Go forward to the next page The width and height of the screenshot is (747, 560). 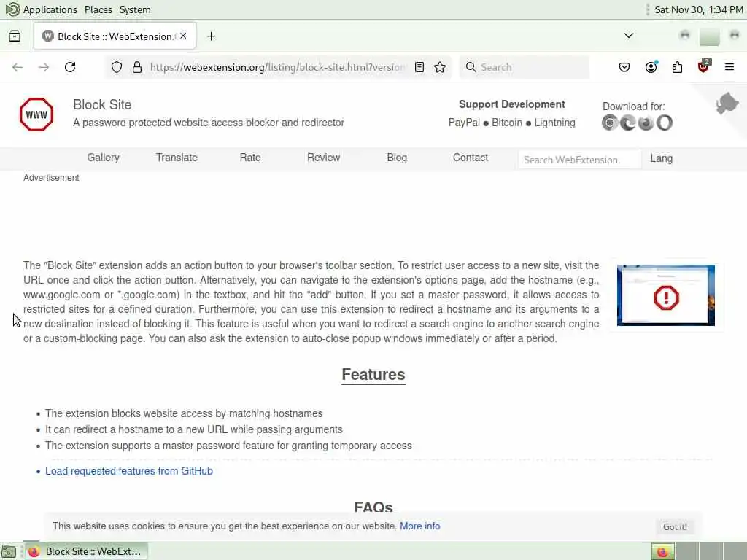(44, 67)
